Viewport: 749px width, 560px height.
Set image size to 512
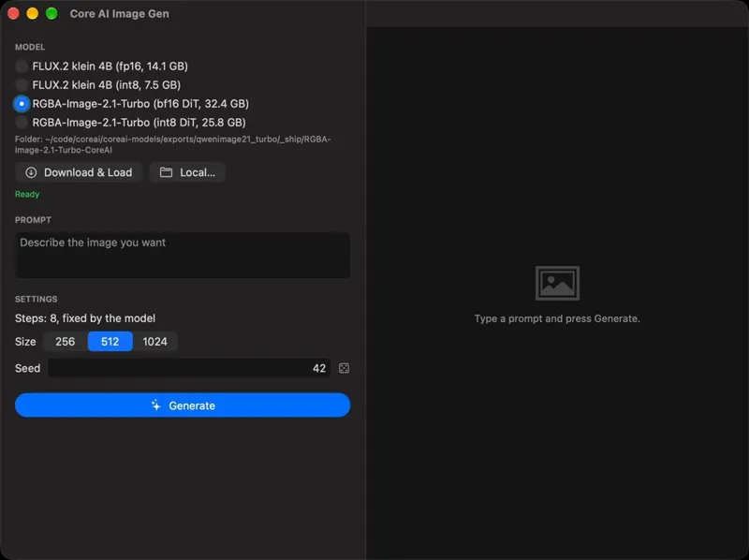click(x=110, y=342)
